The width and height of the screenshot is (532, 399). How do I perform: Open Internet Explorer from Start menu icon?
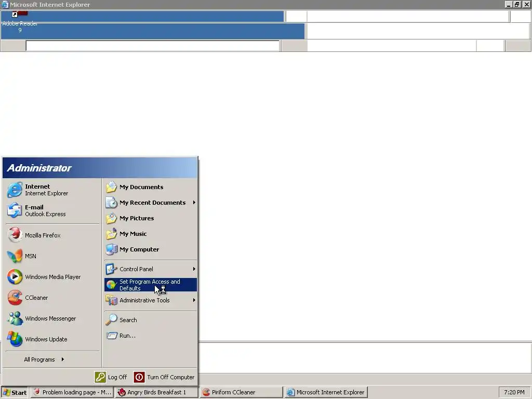tap(15, 190)
